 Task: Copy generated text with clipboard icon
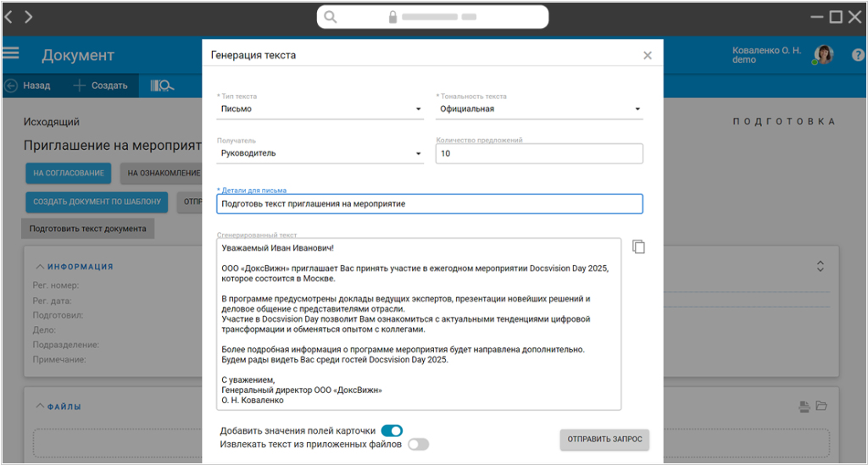click(638, 246)
